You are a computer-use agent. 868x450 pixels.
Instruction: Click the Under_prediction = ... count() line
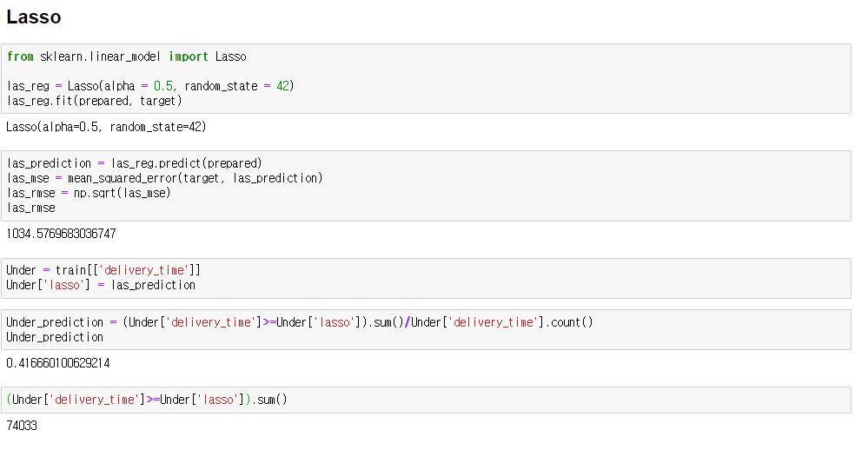(300, 322)
